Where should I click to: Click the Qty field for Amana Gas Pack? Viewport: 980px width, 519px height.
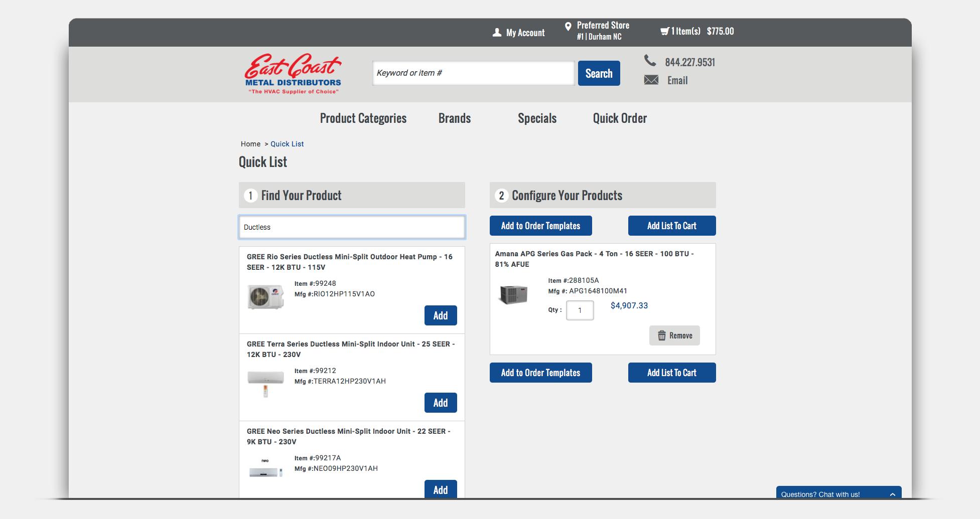point(580,310)
